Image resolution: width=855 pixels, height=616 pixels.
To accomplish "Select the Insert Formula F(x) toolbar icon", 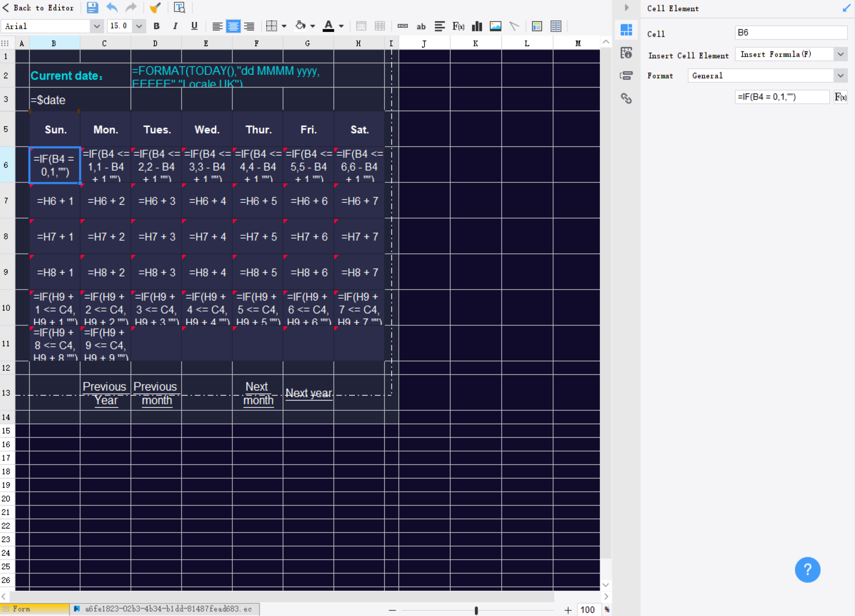I will pos(458,26).
